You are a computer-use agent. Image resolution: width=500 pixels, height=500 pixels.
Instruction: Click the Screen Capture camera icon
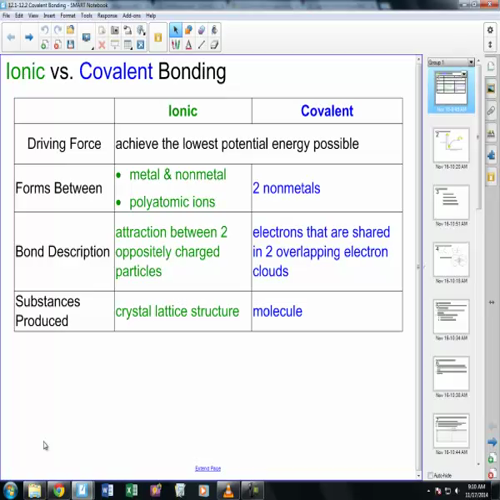[x=115, y=30]
